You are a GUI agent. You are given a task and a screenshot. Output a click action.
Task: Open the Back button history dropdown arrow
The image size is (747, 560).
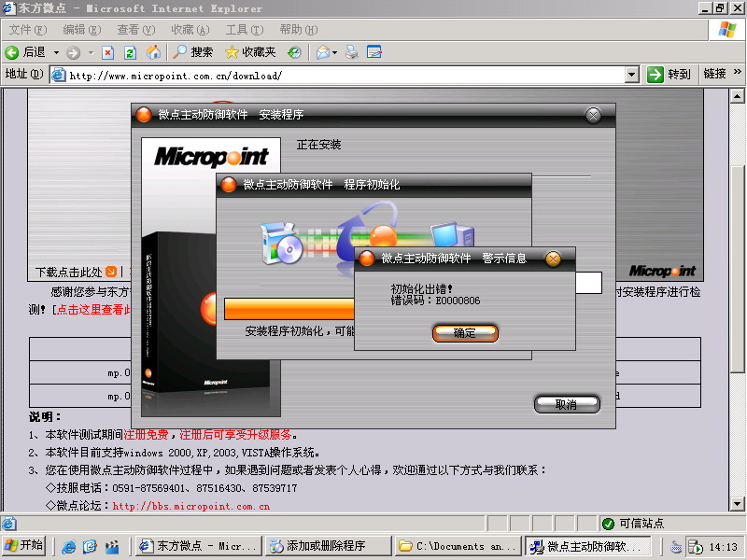pyautogui.click(x=56, y=52)
